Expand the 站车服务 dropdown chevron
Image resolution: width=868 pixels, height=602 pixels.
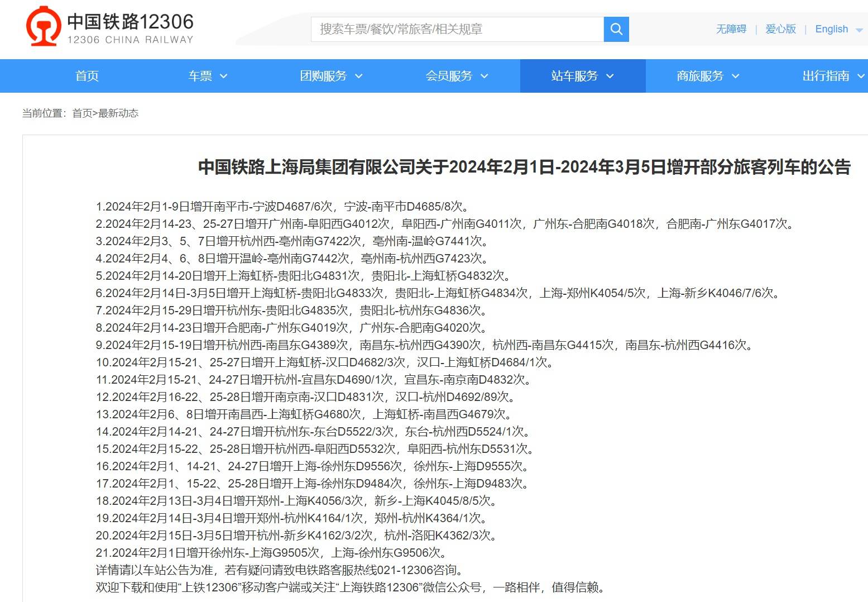[610, 77]
